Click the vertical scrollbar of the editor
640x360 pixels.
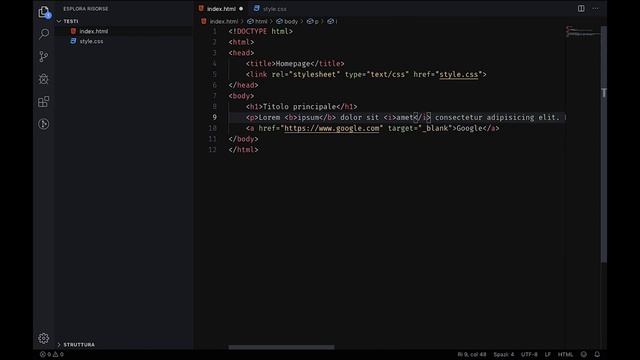[604, 144]
